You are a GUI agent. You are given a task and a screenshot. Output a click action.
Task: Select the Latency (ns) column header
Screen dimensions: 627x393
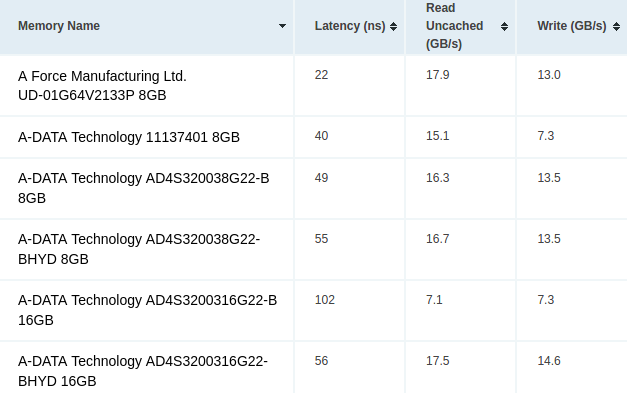tap(350, 26)
